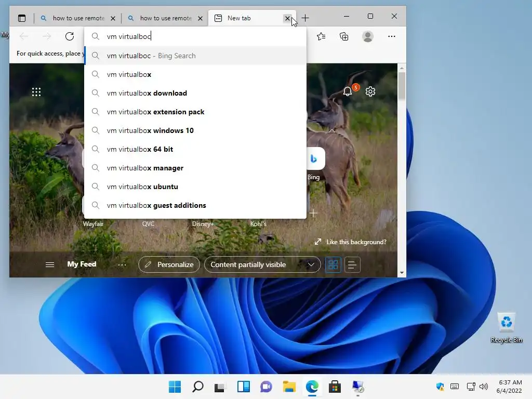Open the tab actions menu icon
The image size is (532, 399).
(22, 18)
